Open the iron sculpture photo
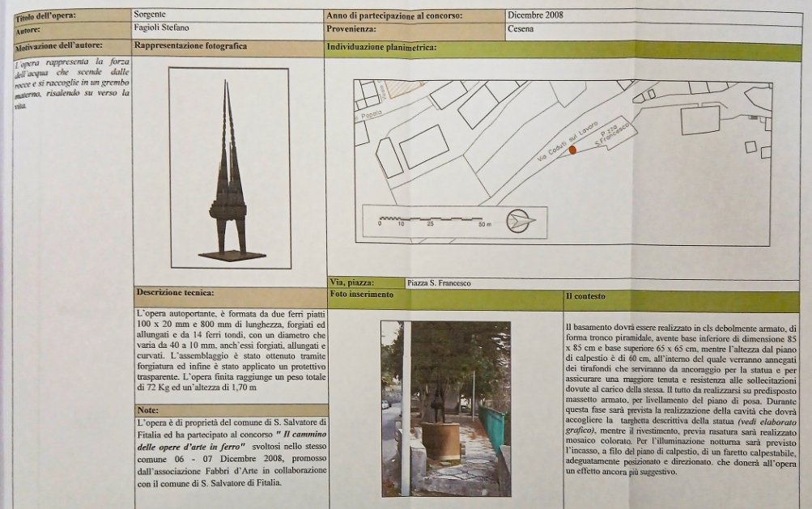This screenshot has height=509, width=812. 229,168
